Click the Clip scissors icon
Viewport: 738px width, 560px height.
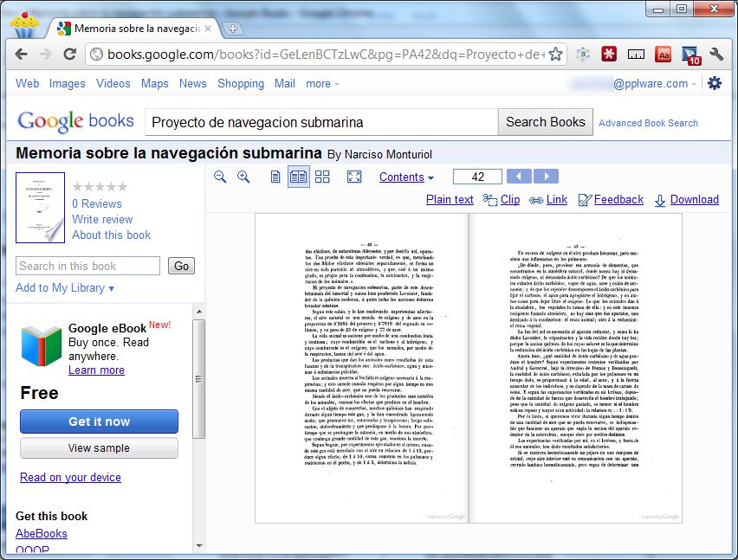coord(490,200)
